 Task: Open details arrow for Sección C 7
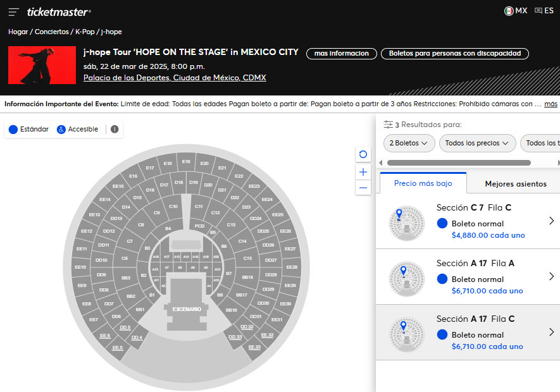coord(551,221)
